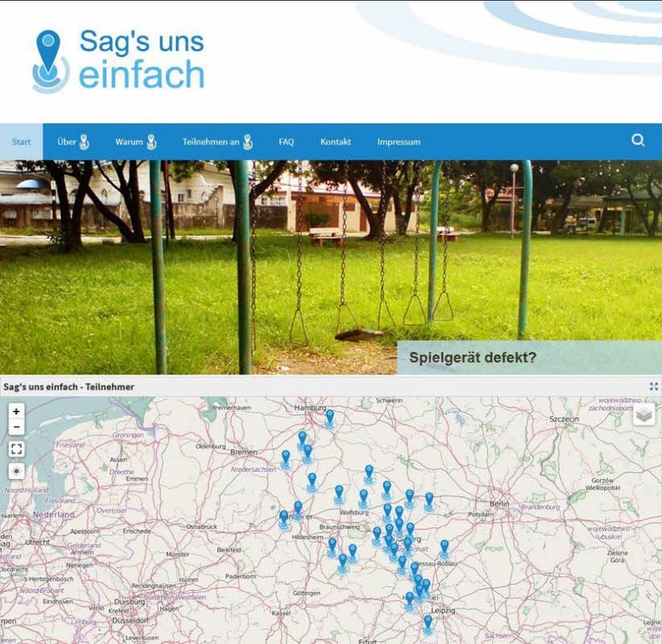Expand the Teilnehmer map panel
662x644 pixels.
(654, 386)
